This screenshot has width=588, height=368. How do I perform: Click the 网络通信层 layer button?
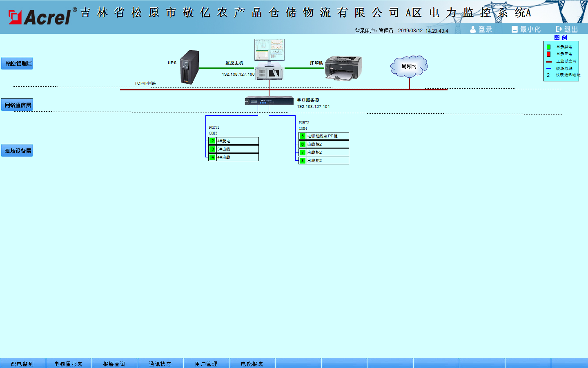pos(17,105)
